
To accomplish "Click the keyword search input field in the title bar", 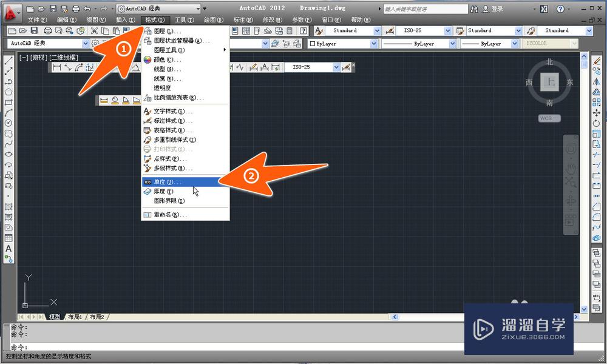I will coord(425,8).
